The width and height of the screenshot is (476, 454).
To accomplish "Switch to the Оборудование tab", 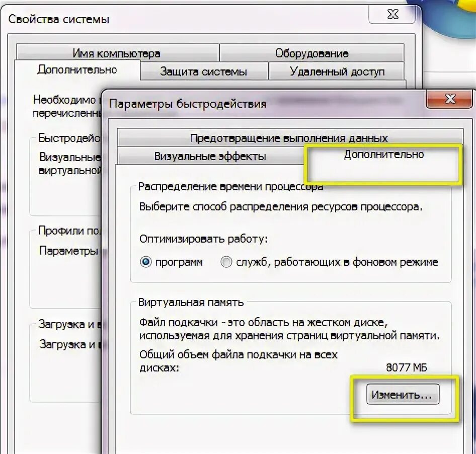I will (x=312, y=53).
